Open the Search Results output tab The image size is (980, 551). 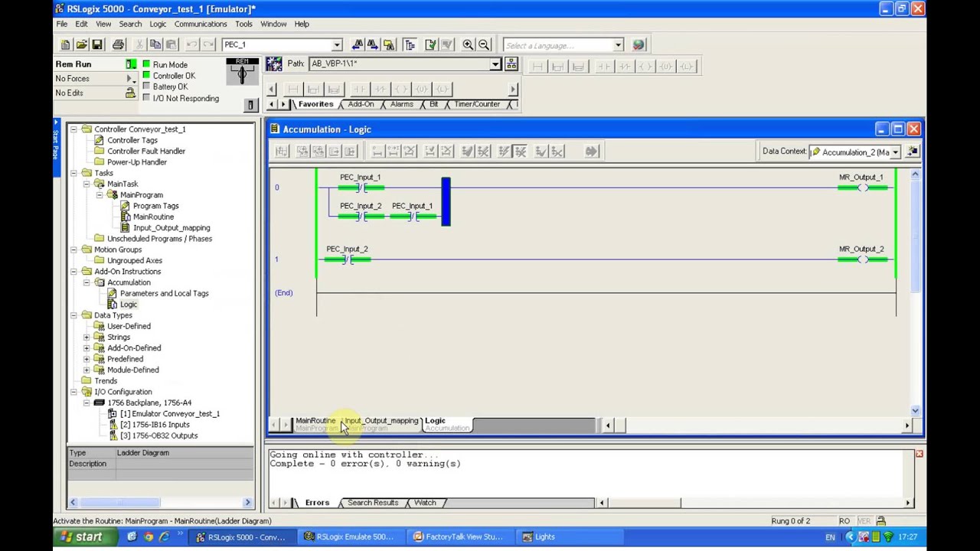(x=373, y=503)
